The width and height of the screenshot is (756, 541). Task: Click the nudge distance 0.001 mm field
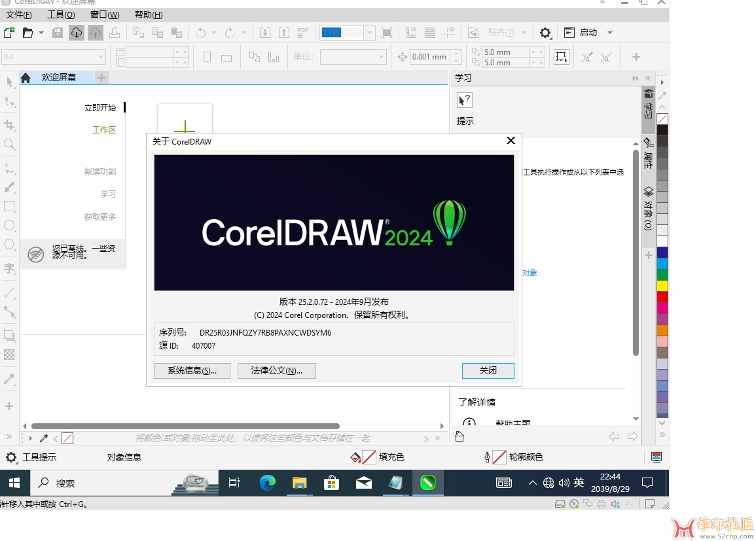430,57
